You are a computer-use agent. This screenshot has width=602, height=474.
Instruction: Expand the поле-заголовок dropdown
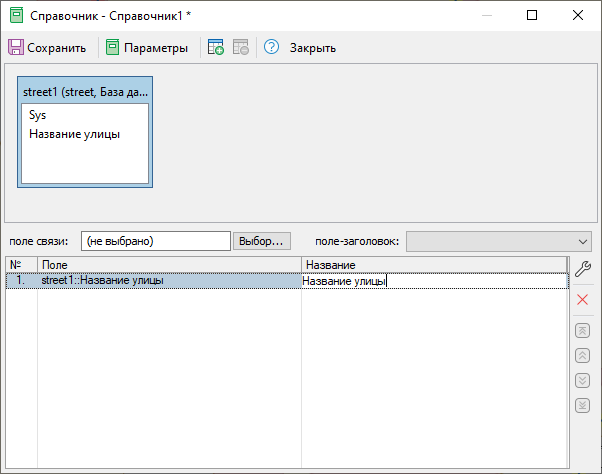pyautogui.click(x=583, y=241)
